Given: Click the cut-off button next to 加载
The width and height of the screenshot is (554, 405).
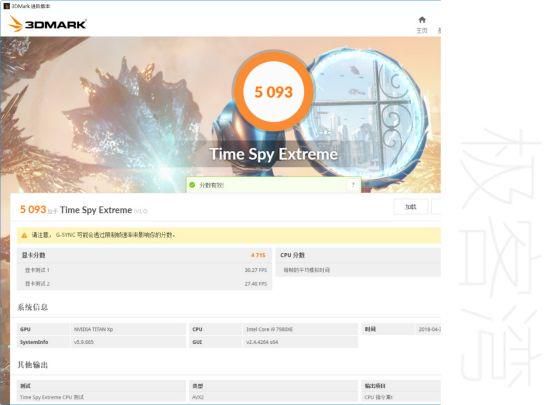Looking at the screenshot, I should 436,207.
